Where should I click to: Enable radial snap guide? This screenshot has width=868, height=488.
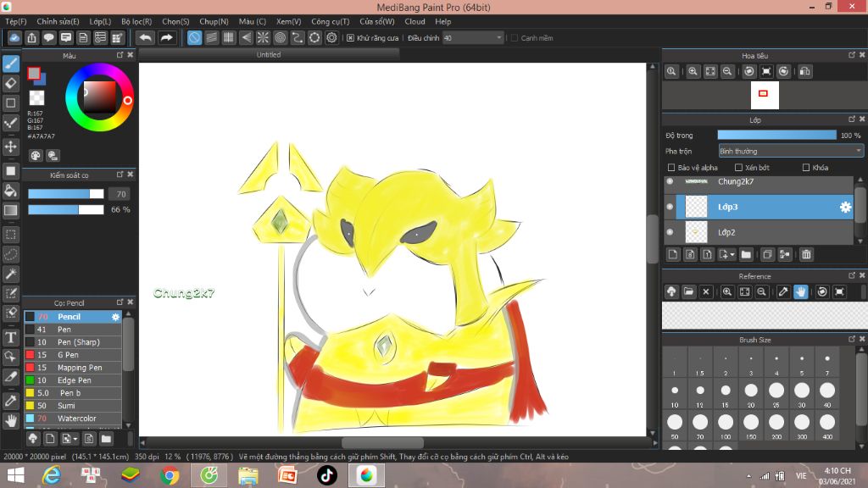point(263,37)
